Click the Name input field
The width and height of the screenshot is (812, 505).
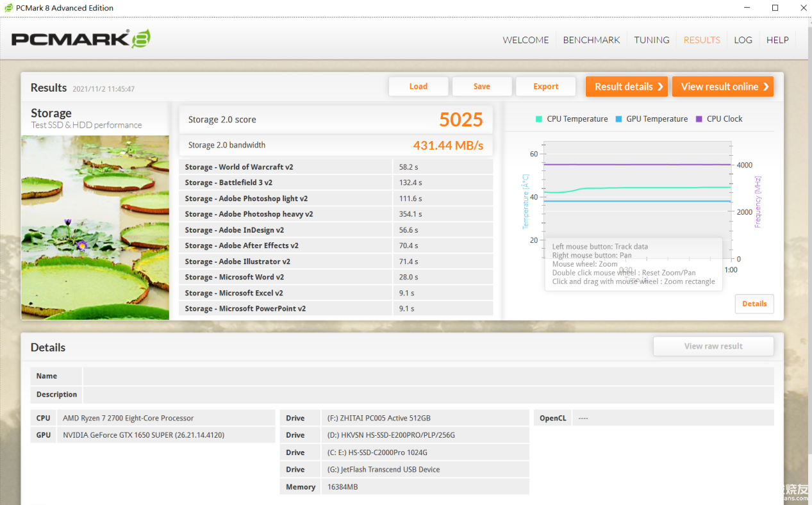point(428,376)
